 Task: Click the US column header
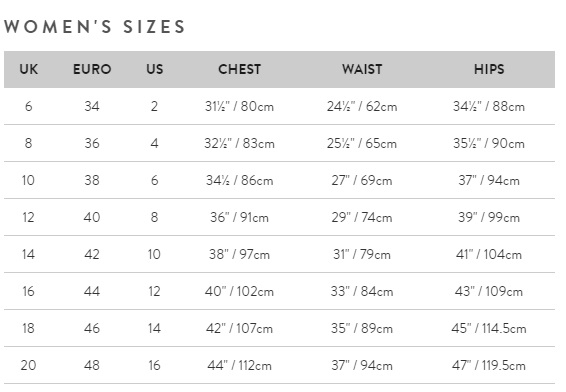click(x=154, y=69)
